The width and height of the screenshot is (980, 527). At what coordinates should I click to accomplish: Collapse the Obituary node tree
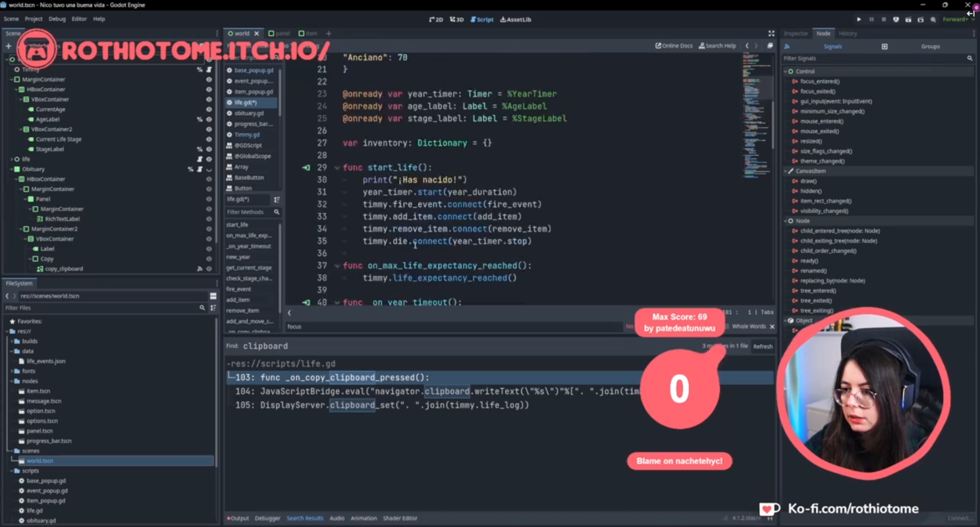click(x=11, y=169)
